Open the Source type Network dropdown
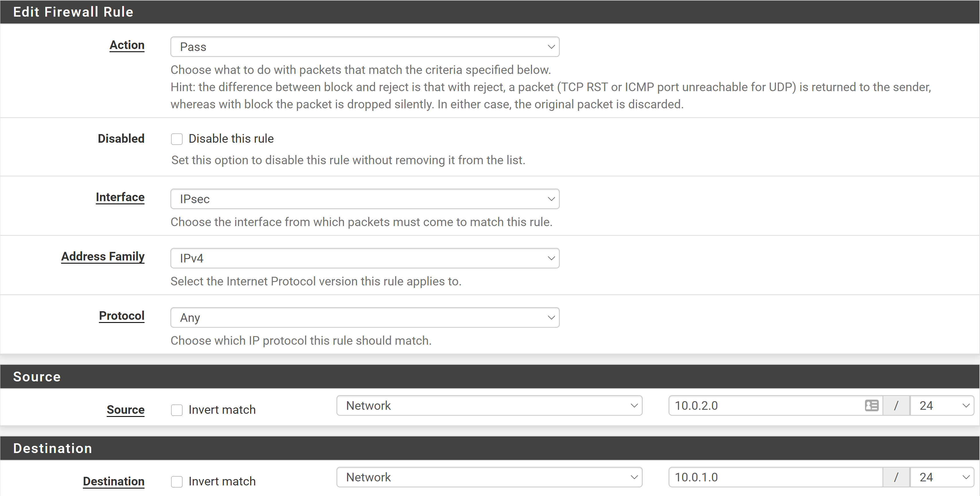 pyautogui.click(x=489, y=405)
